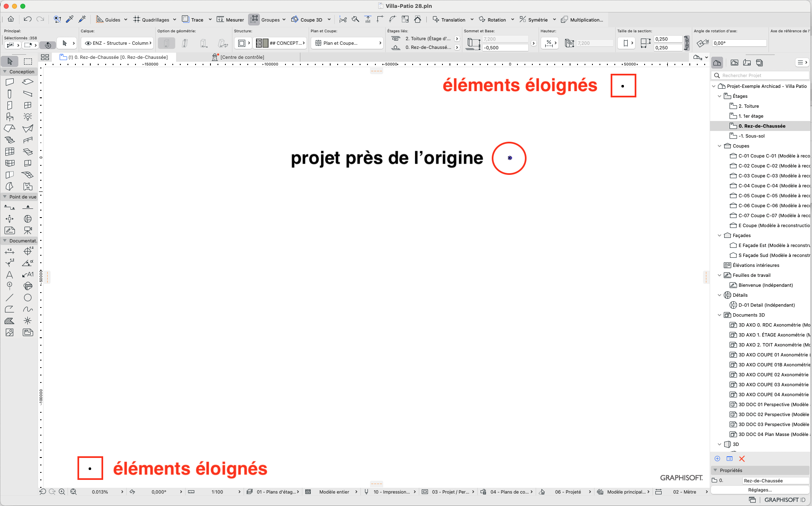
Task: Toggle Suspend Groups button
Action: click(254, 19)
